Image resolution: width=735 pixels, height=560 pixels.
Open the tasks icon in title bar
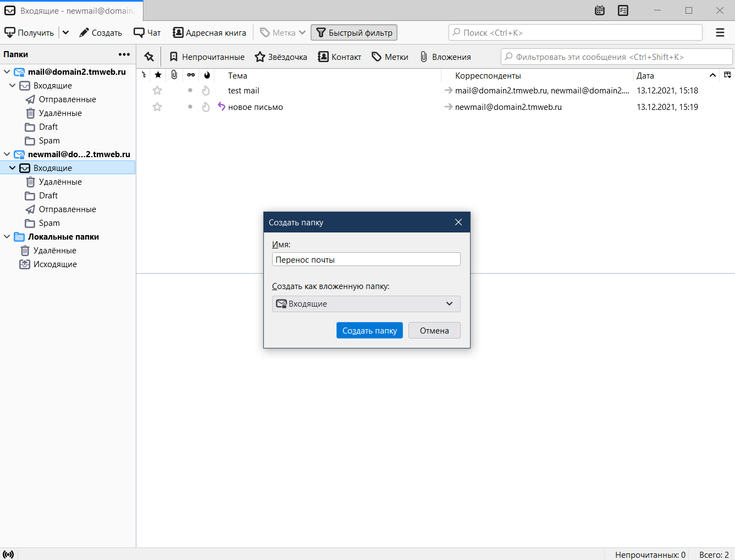623,10
